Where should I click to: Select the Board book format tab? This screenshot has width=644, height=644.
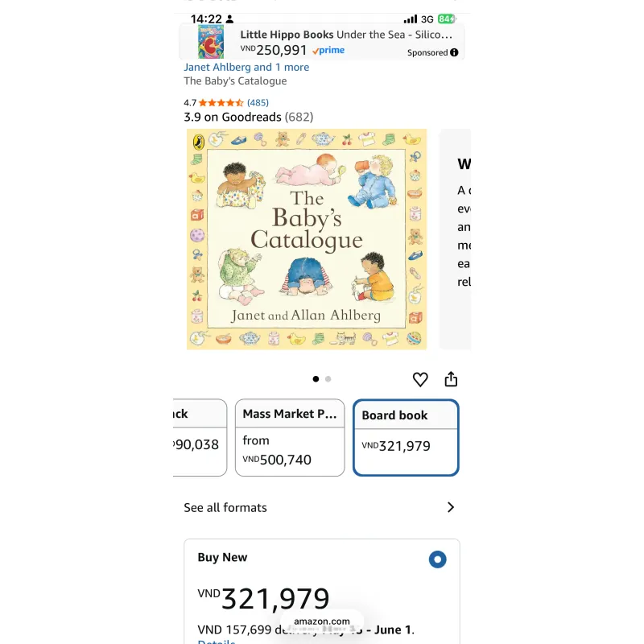coord(406,437)
